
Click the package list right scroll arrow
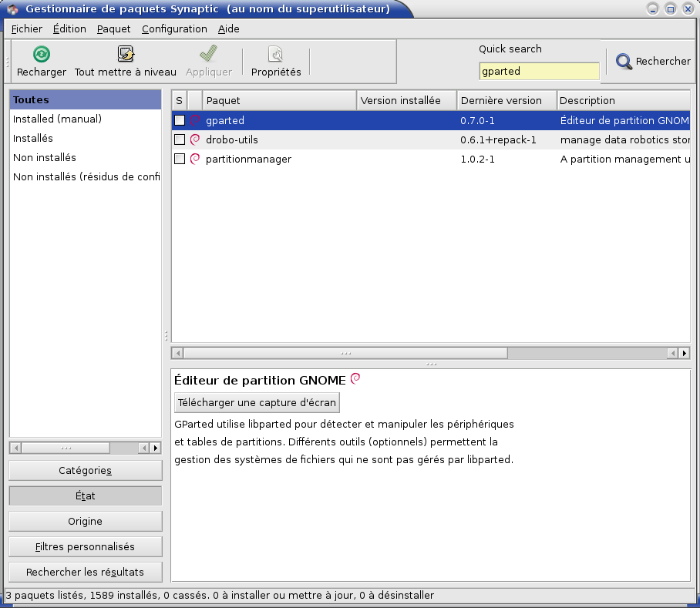[x=683, y=353]
